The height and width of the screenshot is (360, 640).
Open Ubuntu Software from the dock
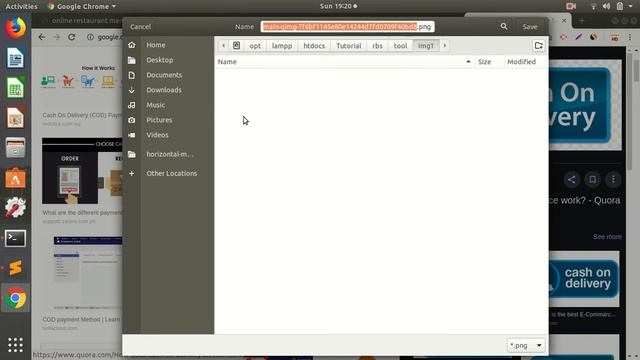[16, 178]
